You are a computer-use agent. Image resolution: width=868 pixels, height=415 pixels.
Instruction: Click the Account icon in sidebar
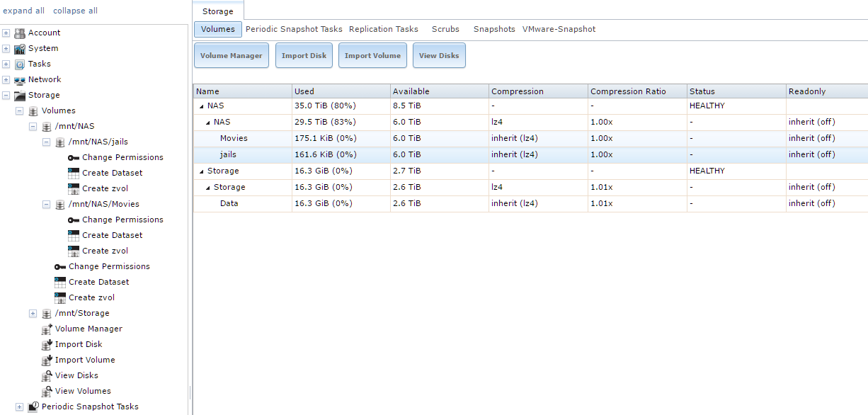click(x=20, y=33)
